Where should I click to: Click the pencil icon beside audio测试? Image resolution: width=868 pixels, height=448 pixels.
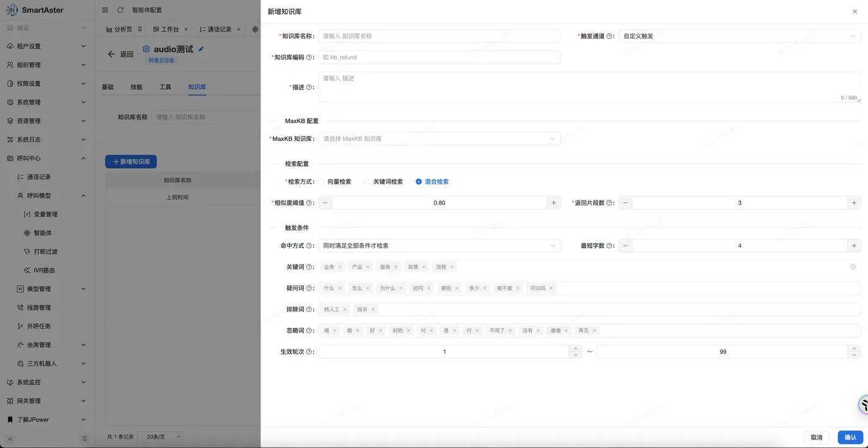click(x=201, y=49)
